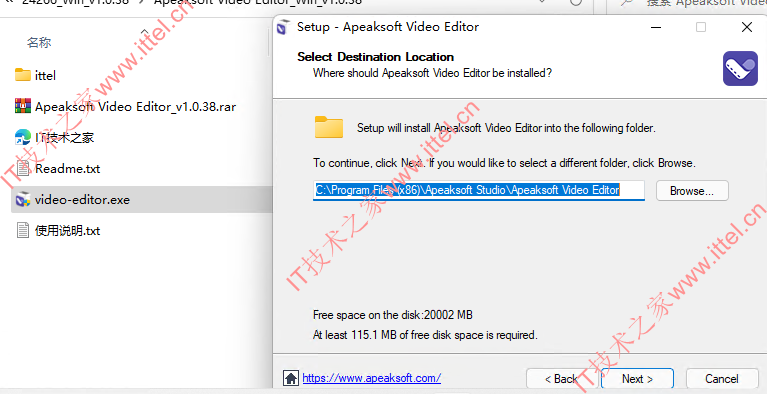Maximize the Setup window
The height and width of the screenshot is (394, 767).
(x=701, y=27)
